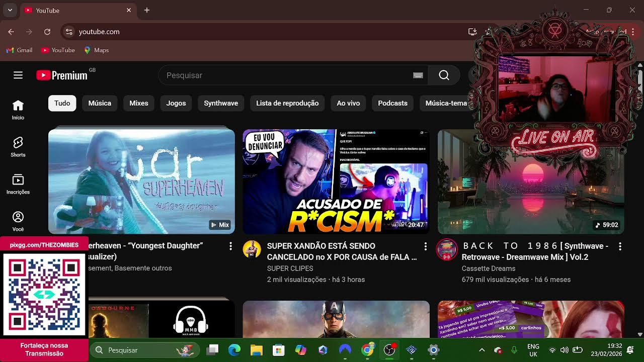Open Microsoft Store from the taskbar
644x362 pixels.
pyautogui.click(x=279, y=350)
